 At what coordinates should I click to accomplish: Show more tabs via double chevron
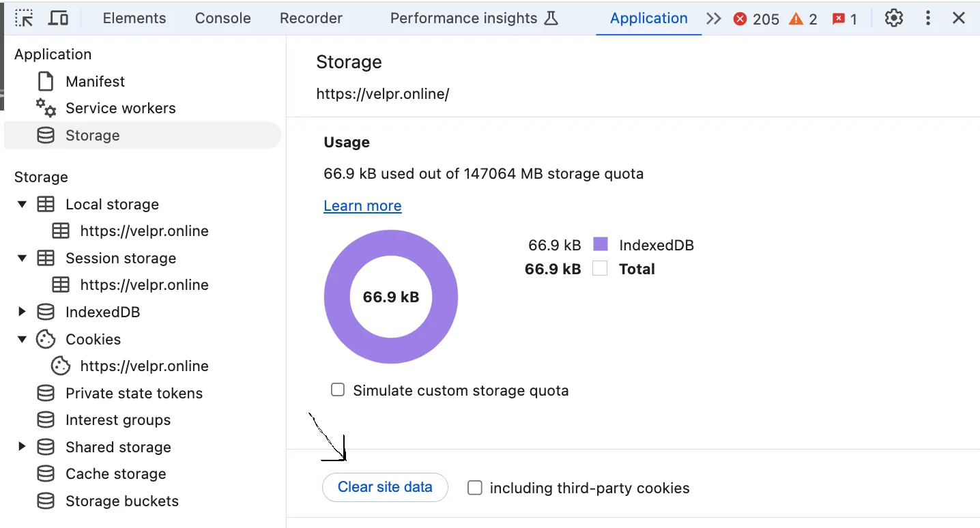pyautogui.click(x=714, y=18)
